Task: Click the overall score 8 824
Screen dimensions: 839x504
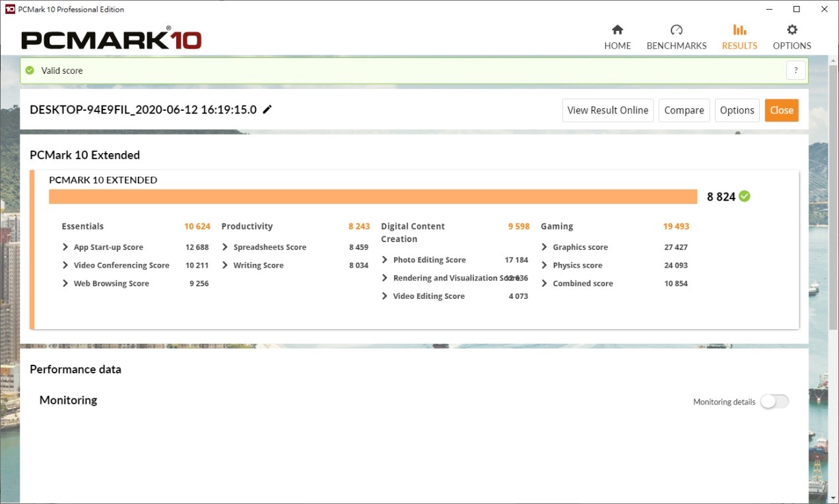Action: 721,197
